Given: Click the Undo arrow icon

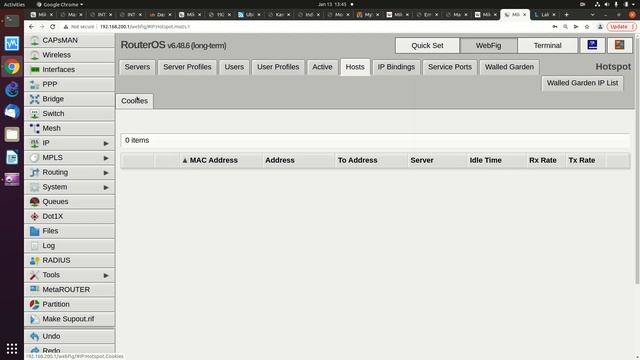Looking at the screenshot, I should pos(35,336).
